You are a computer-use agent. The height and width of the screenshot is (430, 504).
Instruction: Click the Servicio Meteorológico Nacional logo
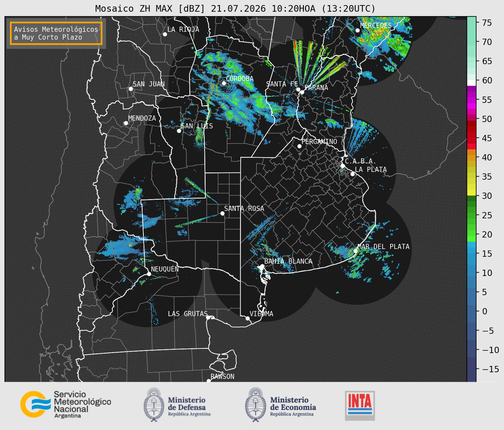point(66,404)
